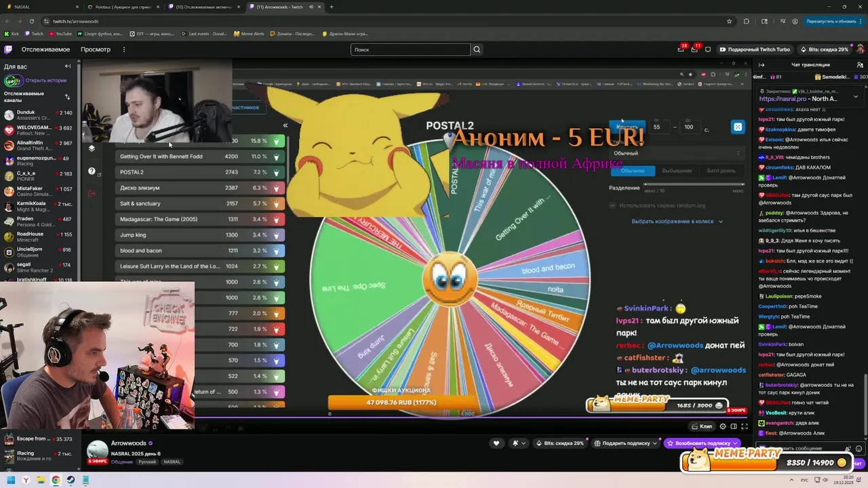Screen dimensions: 868x488
Task: Open the Meme Alerts bookmark
Action: click(x=249, y=33)
